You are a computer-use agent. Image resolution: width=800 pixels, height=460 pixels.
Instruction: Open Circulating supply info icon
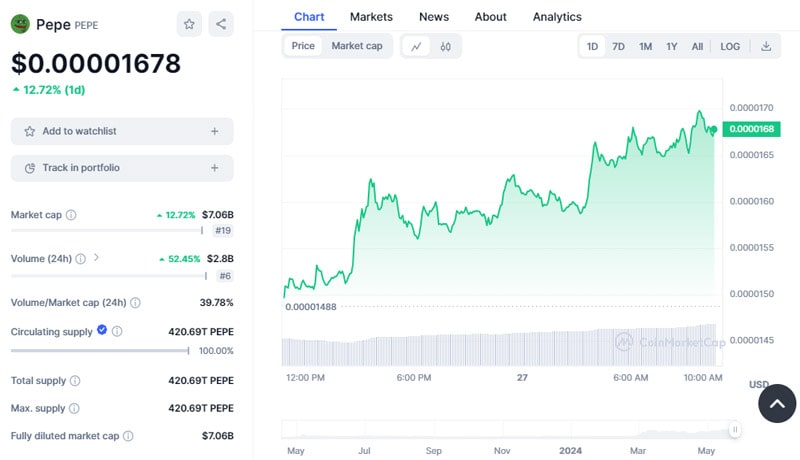click(x=117, y=331)
